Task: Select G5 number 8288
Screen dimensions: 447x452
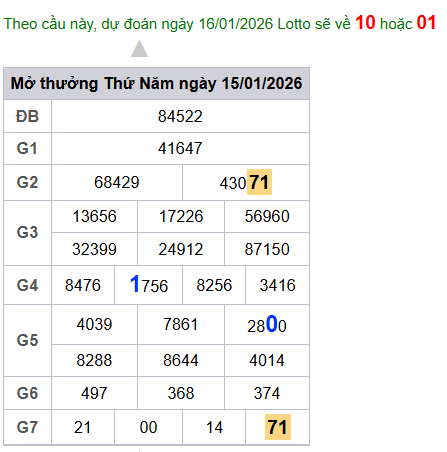Action: point(94,360)
